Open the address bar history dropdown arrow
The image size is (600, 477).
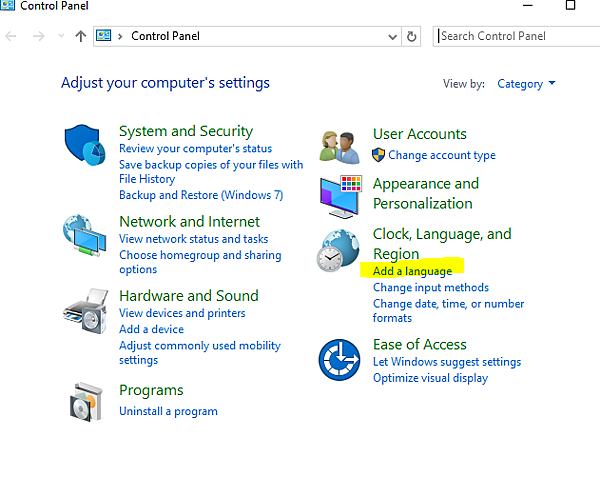pos(392,36)
